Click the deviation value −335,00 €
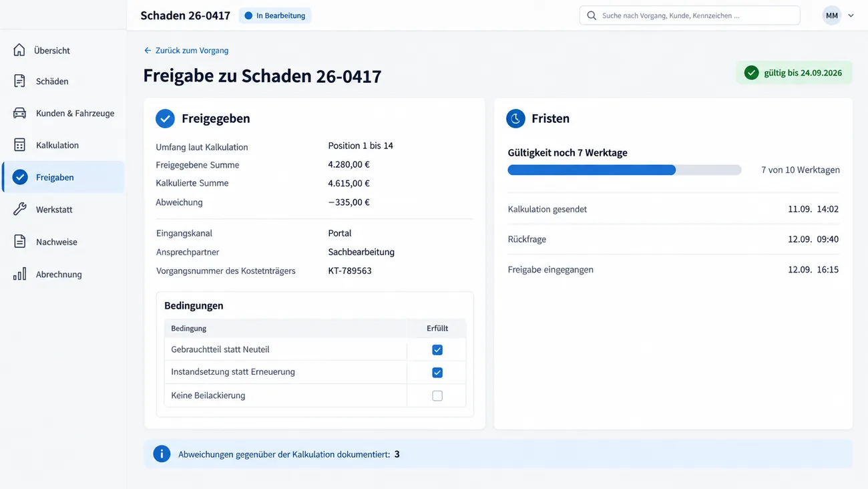Screen dimensions: 868x489 [349, 202]
